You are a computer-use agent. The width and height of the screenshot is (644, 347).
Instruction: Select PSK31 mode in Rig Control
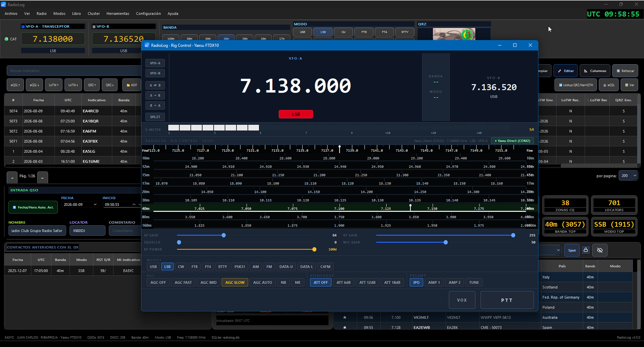(240, 267)
